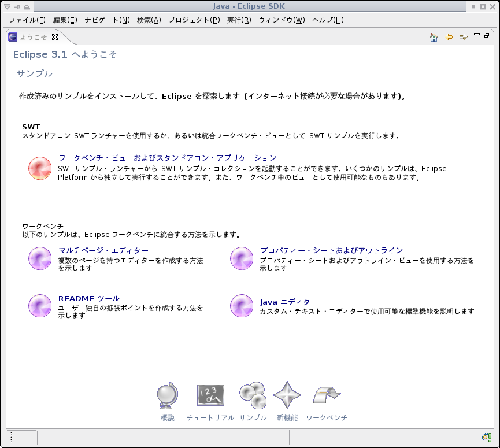Click the ワークベンチ label in bottom navigation
The image size is (500, 448).
[327, 418]
